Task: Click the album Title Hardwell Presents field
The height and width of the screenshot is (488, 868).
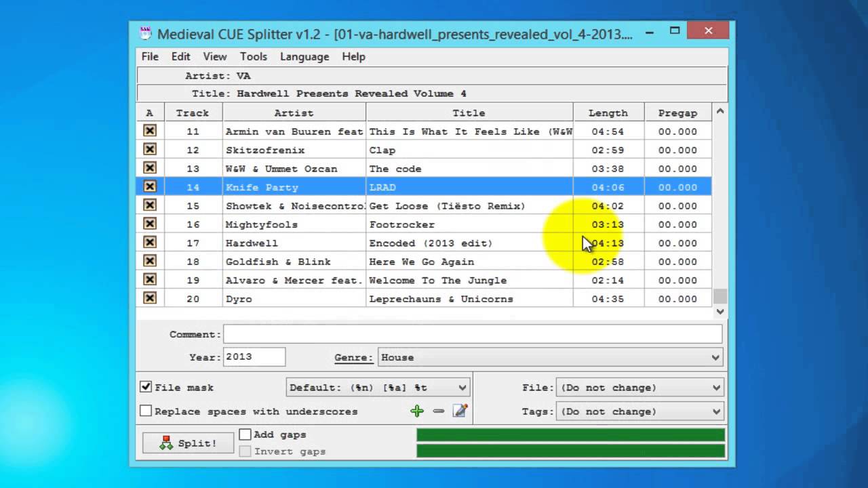Action: 432,94
